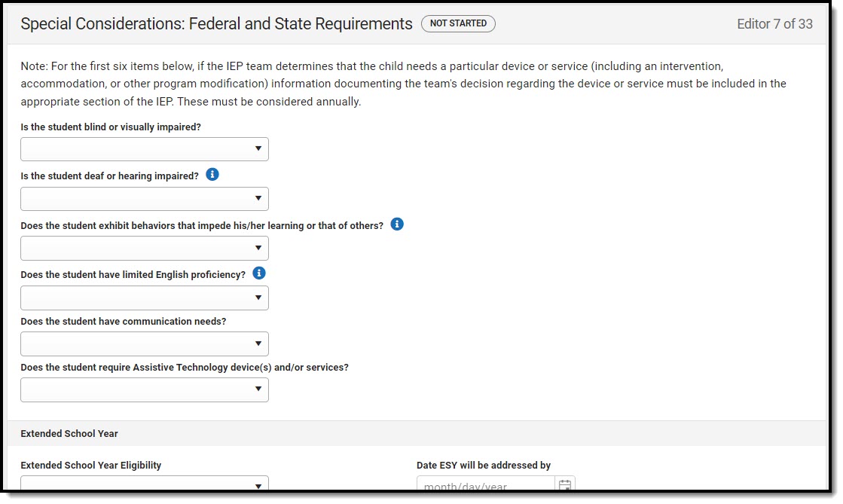Viewport: 843px width, 504px height.
Task: Open Extended School Year Eligibility dropdown
Action: (x=145, y=485)
